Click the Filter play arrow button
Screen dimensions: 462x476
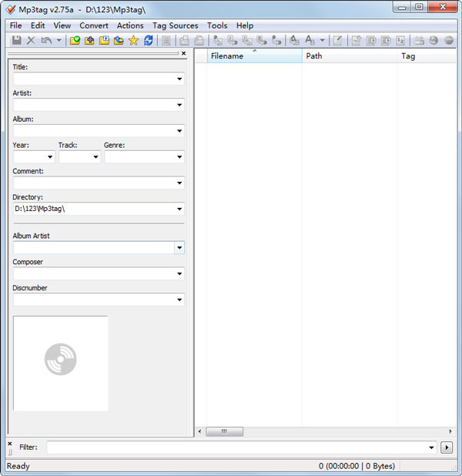coord(447,448)
